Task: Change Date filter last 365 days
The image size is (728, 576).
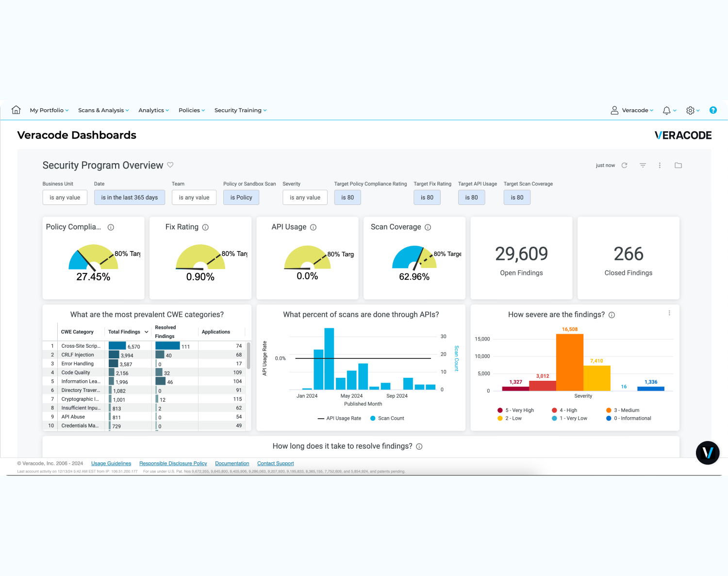Action: (x=130, y=198)
